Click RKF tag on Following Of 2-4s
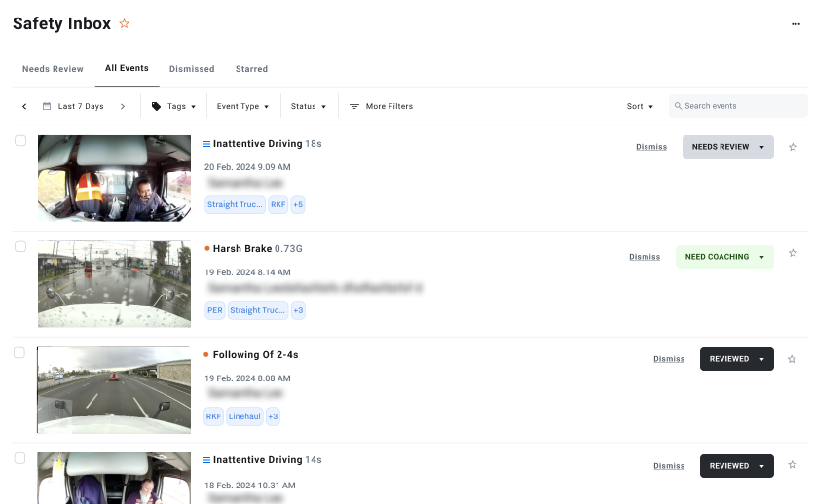 tap(213, 416)
